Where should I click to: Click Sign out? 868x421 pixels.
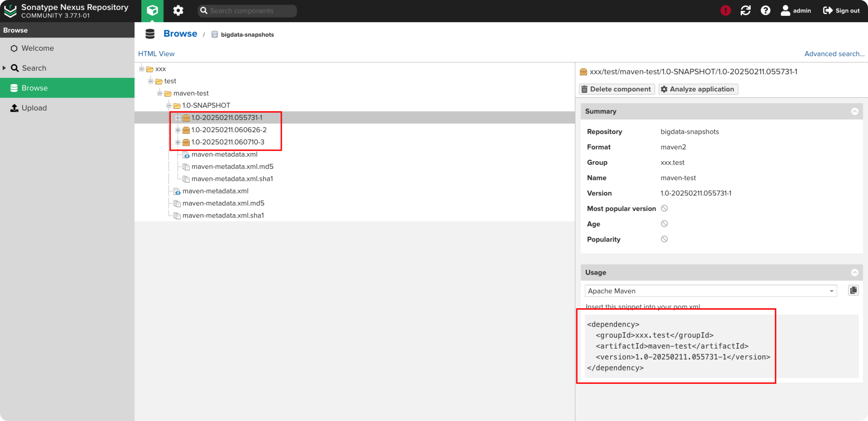click(x=841, y=10)
